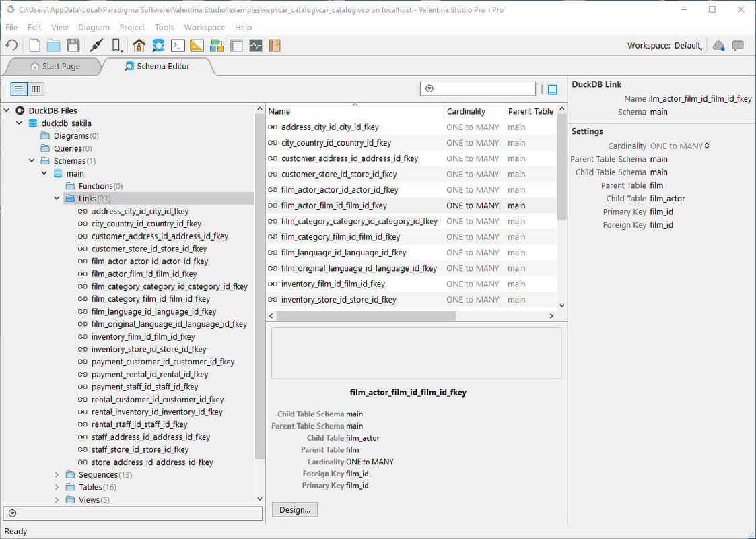Click the filter field above links table

coord(478,89)
